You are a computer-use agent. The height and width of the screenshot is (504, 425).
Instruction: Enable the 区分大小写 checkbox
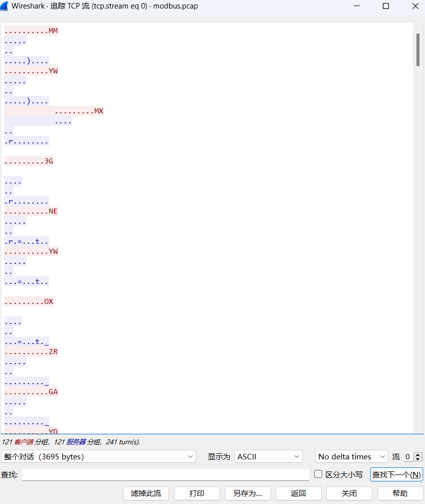[x=318, y=474]
